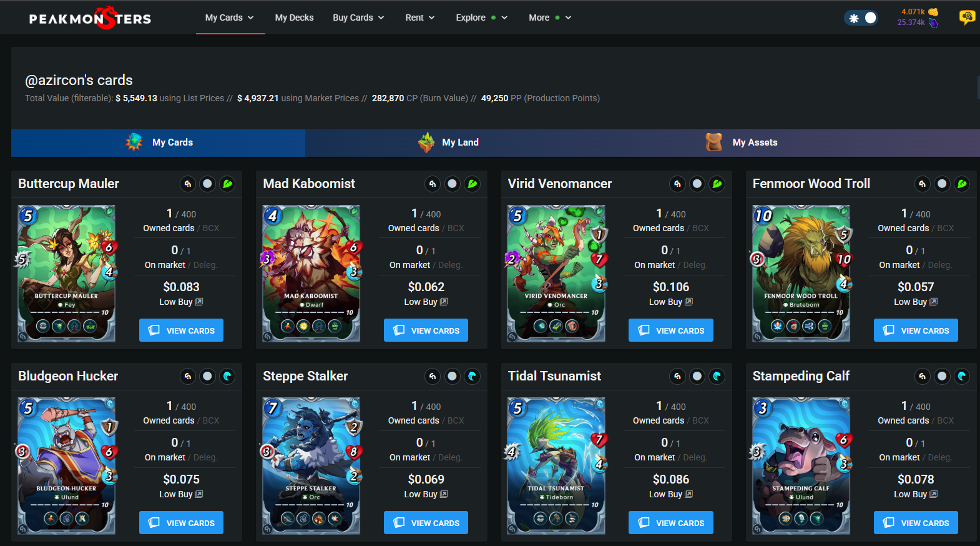Open the Steppe Stalker card image
The width and height of the screenshot is (980, 546).
(311, 465)
